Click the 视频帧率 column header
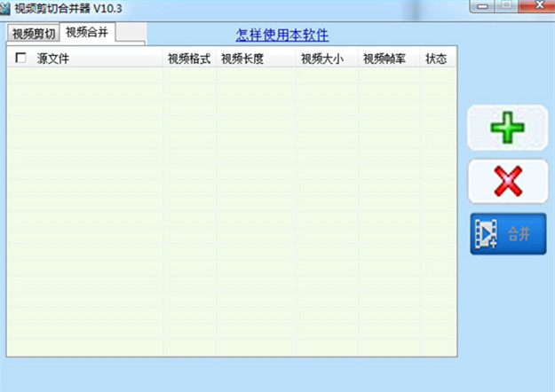The width and height of the screenshot is (555, 392). 389,59
